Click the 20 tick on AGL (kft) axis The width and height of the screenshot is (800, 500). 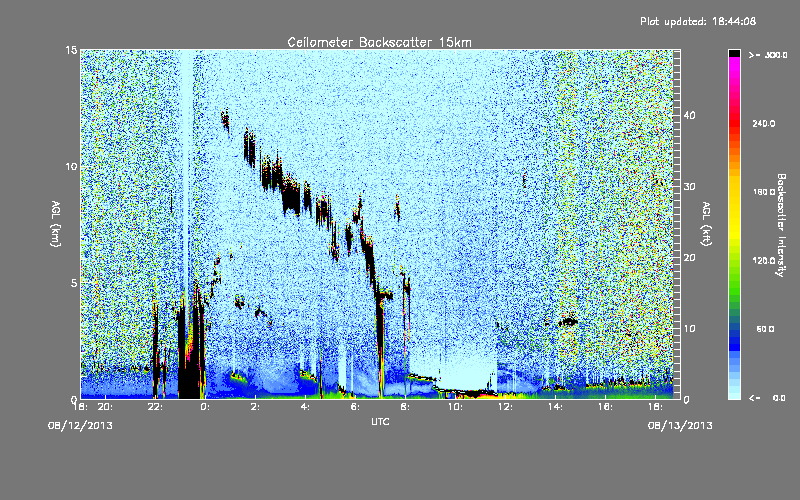click(689, 258)
